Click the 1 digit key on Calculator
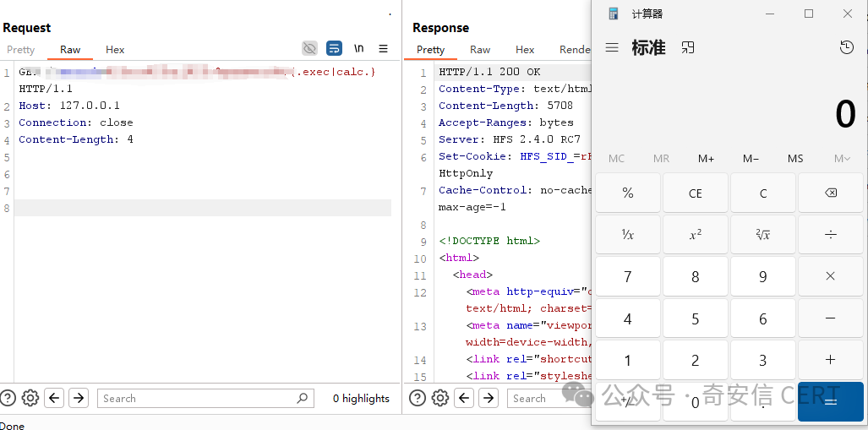Screen dimensions: 868x430 pos(628,360)
